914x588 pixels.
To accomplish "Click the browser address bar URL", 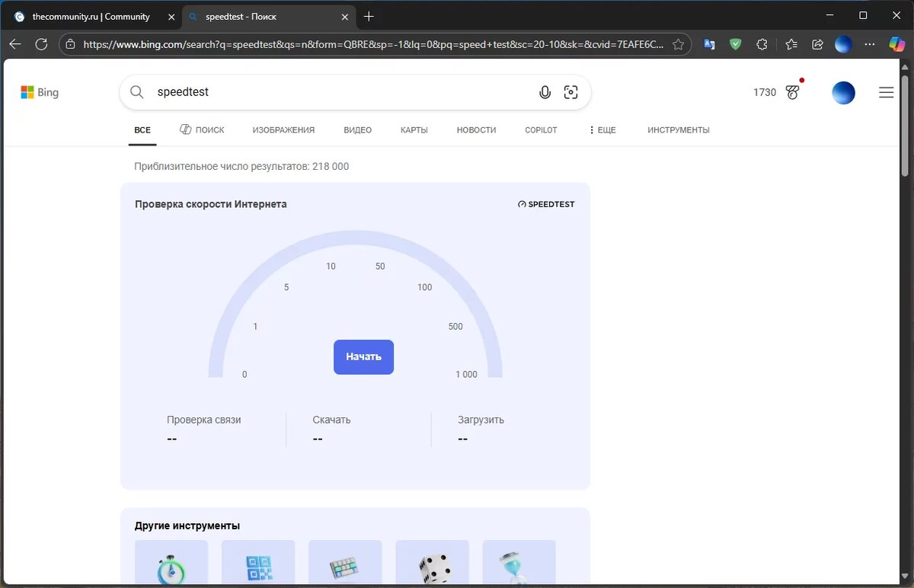I will (x=373, y=44).
